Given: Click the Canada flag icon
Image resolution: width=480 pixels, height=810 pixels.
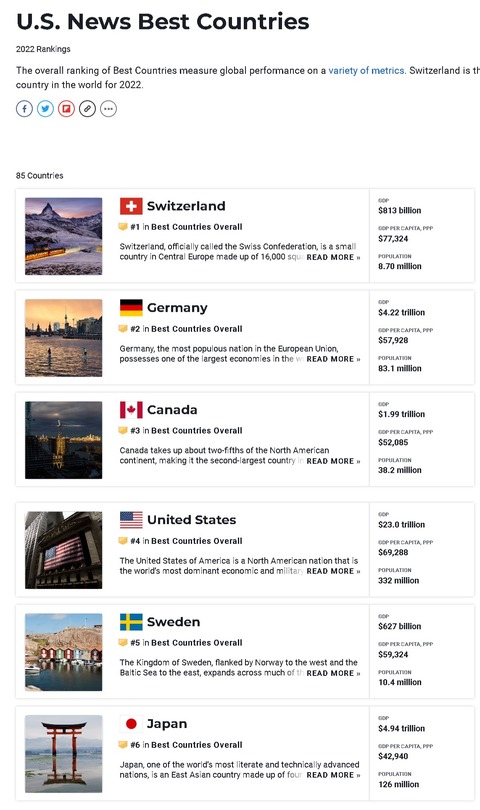Looking at the screenshot, I should (131, 410).
